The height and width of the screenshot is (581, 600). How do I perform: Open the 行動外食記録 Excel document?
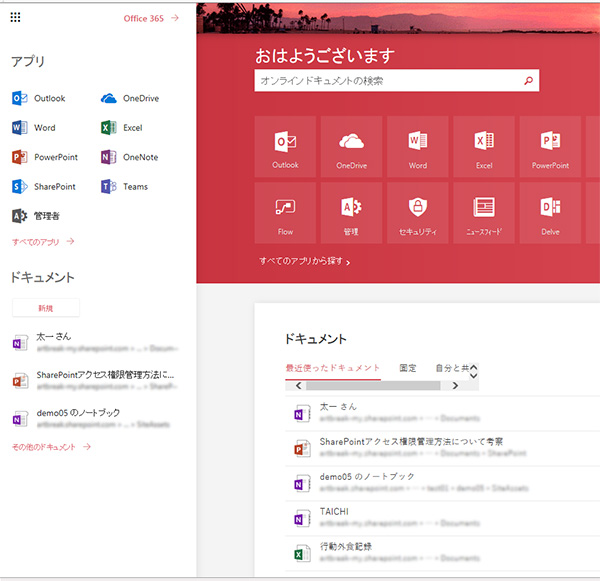click(x=442, y=553)
